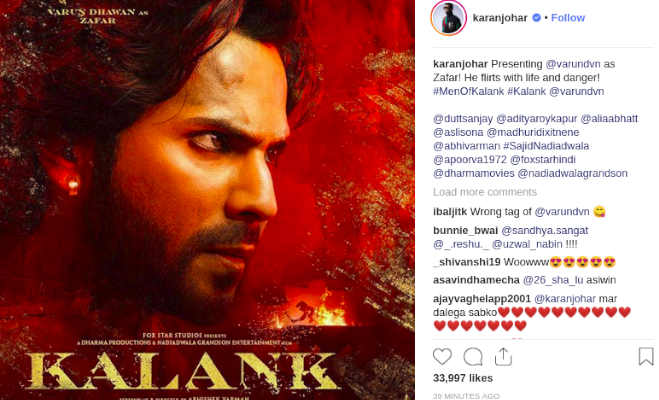
Task: Like the post with the heart icon
Action: (x=442, y=357)
